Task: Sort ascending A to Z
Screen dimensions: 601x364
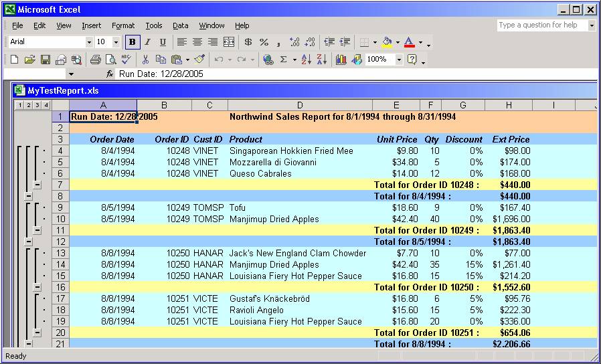Action: pos(307,60)
